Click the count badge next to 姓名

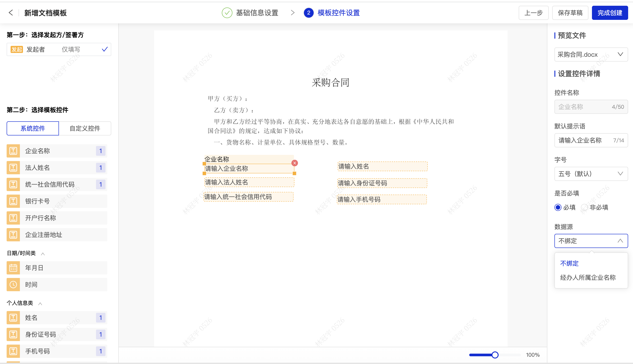coord(101,318)
